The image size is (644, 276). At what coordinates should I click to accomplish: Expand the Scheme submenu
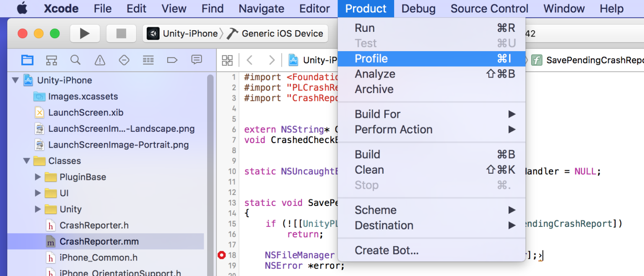431,210
